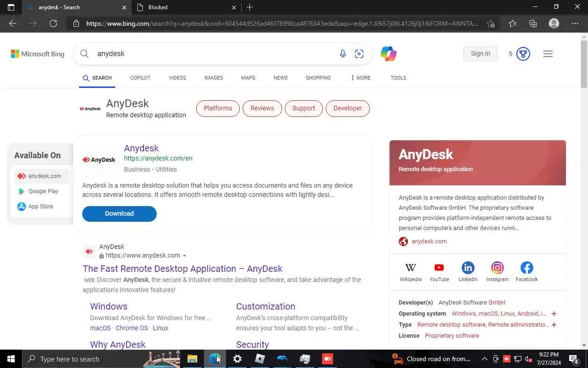Open anydesk.com link in info panel

pyautogui.click(x=429, y=241)
